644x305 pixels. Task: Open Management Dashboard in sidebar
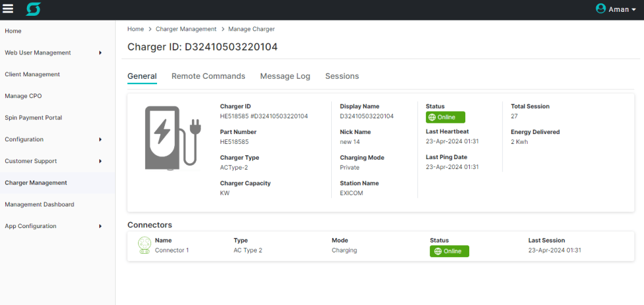(39, 204)
